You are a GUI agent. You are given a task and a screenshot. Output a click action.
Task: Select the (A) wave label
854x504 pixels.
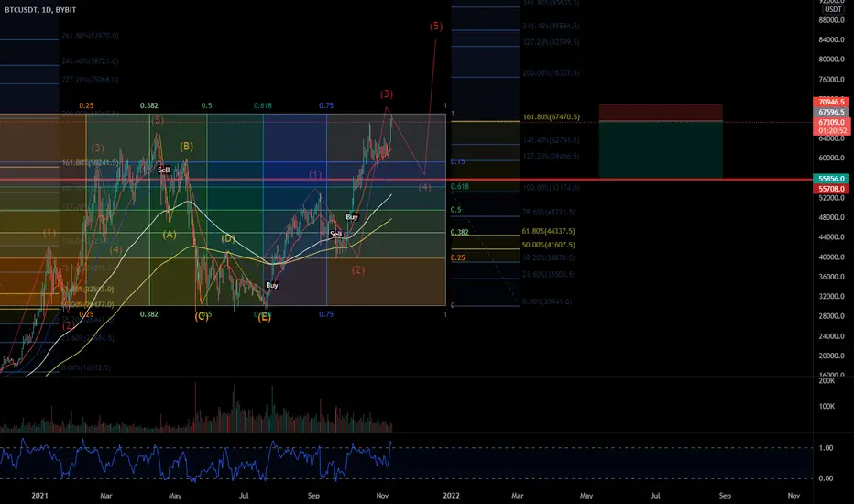pyautogui.click(x=170, y=235)
